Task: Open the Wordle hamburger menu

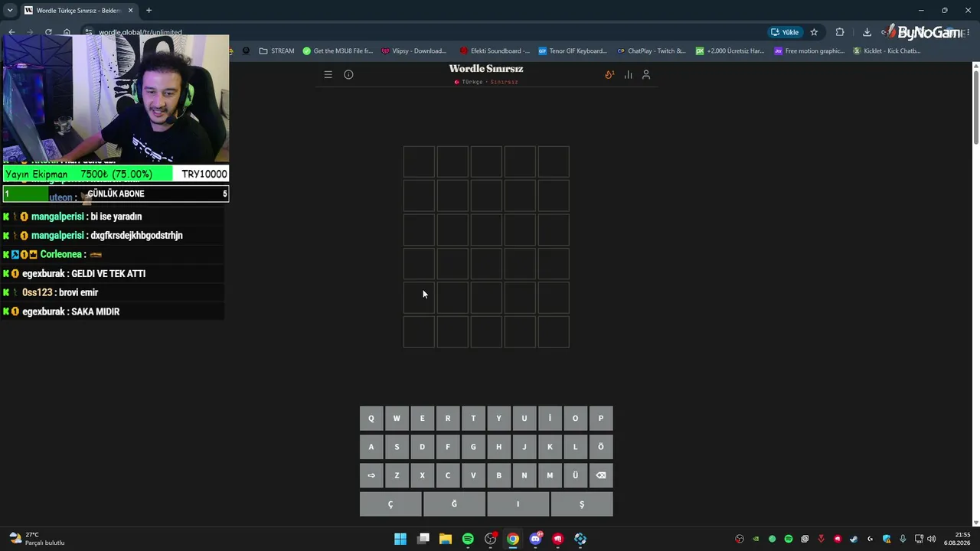Action: pyautogui.click(x=328, y=75)
